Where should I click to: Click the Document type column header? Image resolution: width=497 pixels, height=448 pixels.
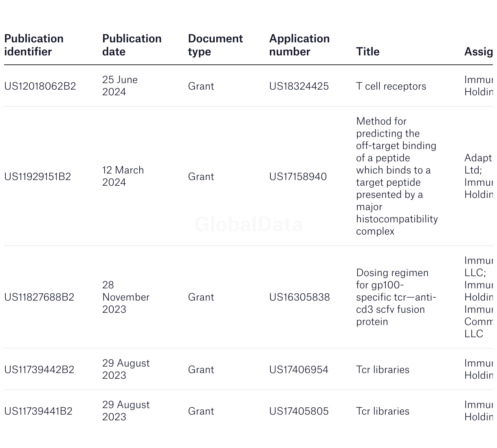coord(215,45)
